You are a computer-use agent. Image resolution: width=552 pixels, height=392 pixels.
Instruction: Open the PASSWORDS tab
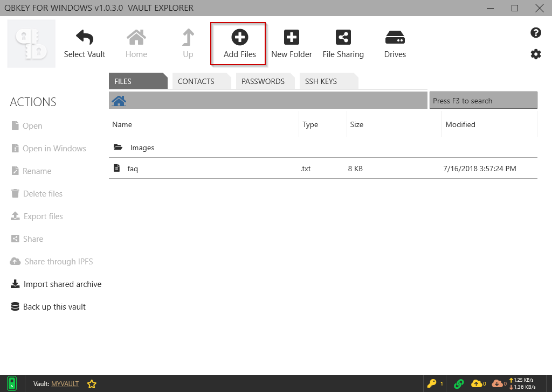[x=265, y=81]
